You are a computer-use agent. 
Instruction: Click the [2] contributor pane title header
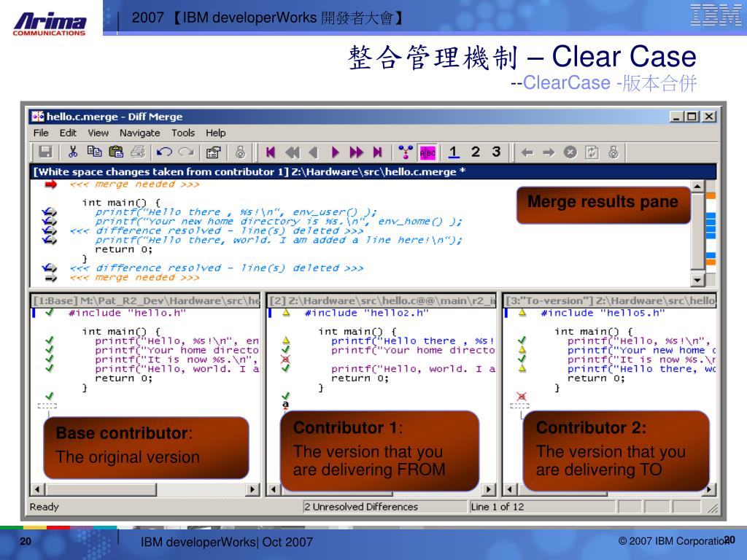[x=382, y=300]
